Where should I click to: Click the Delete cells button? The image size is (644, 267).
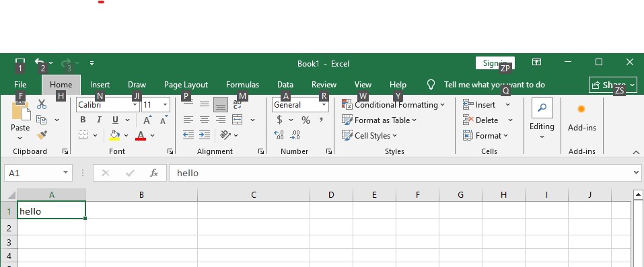click(x=480, y=120)
